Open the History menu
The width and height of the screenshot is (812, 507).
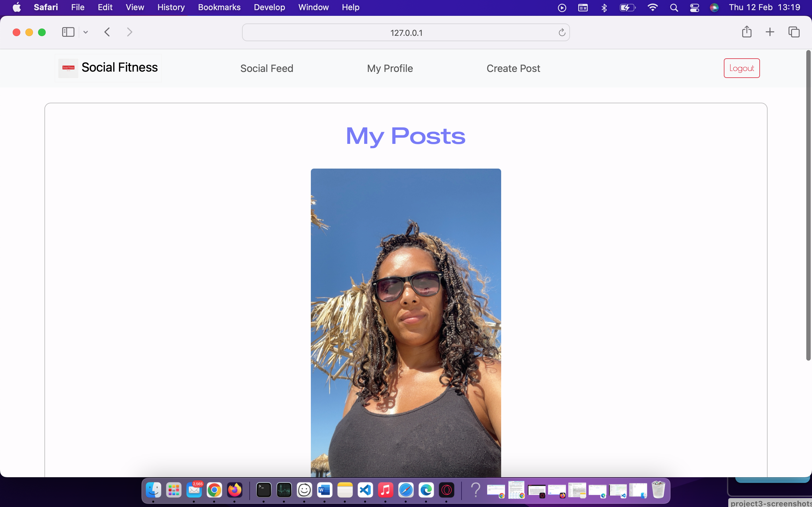[x=171, y=7]
